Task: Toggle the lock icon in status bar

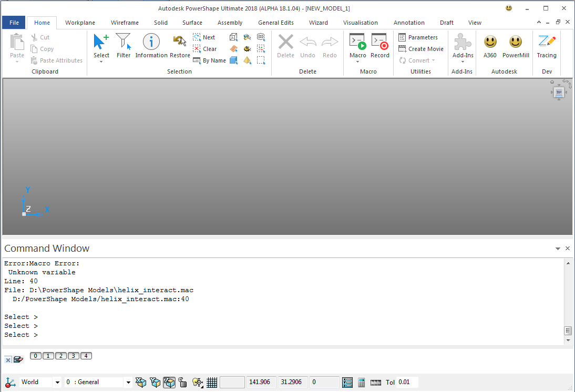Action: point(182,382)
